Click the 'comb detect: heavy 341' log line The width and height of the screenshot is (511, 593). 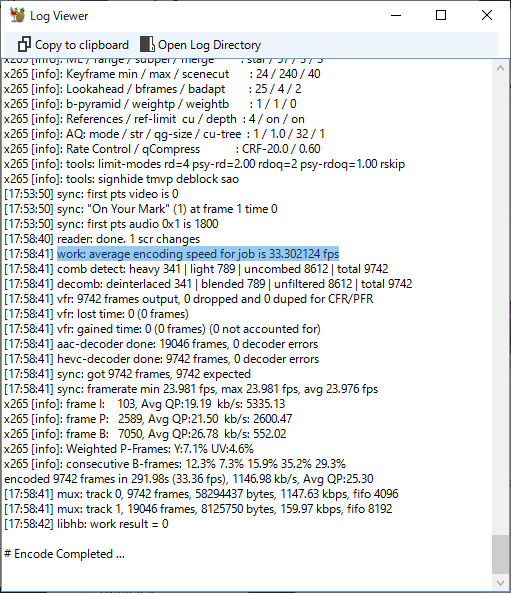[x=196, y=269]
